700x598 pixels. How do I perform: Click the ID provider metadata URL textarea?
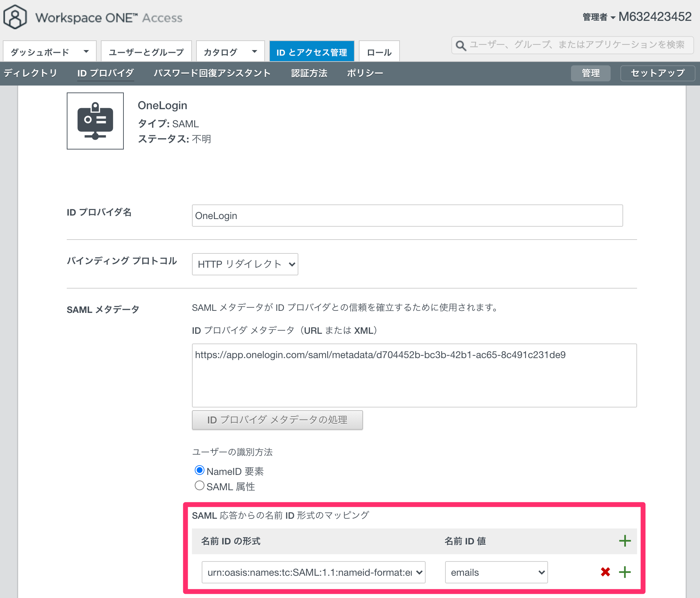(x=415, y=375)
